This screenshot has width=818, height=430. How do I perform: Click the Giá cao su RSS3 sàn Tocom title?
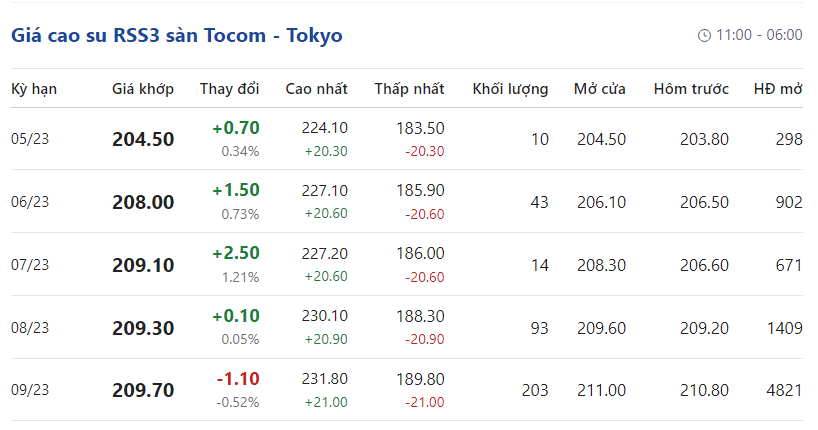click(x=177, y=35)
